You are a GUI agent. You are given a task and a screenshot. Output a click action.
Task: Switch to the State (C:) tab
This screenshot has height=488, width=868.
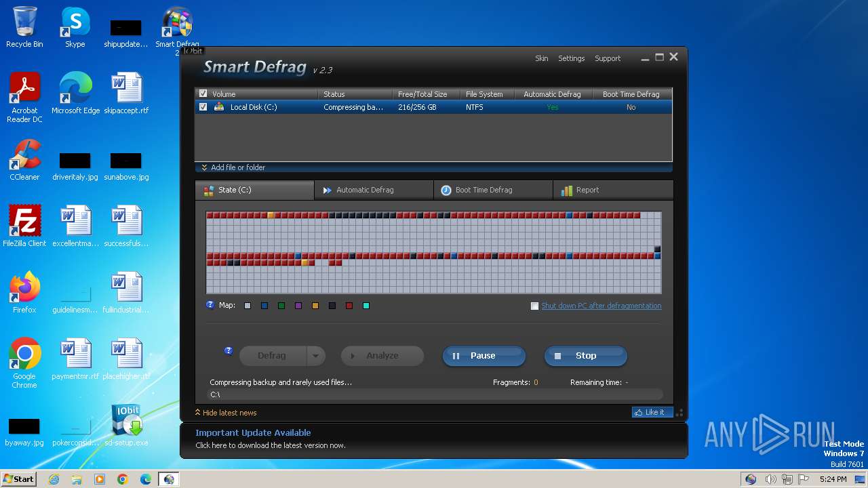pos(254,190)
